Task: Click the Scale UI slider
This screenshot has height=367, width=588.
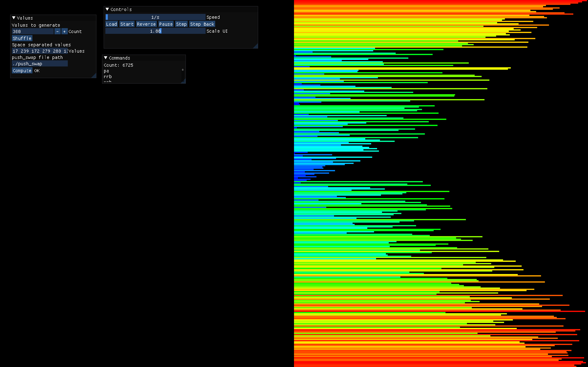Action: pyautogui.click(x=156, y=31)
